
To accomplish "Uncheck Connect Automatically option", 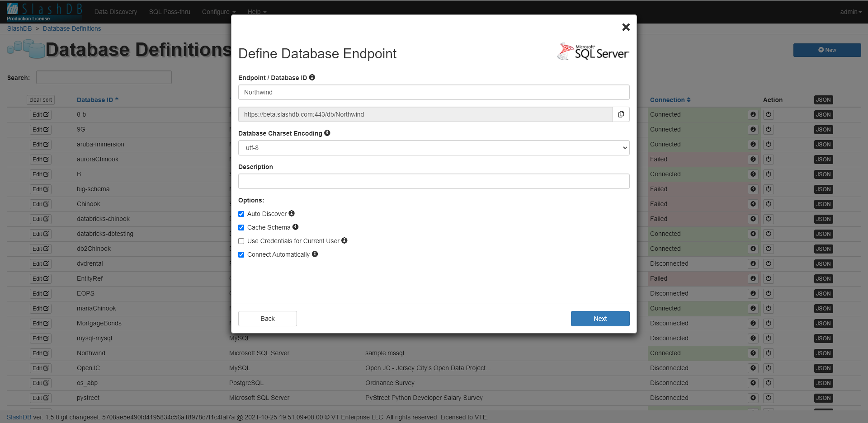I will click(x=241, y=255).
